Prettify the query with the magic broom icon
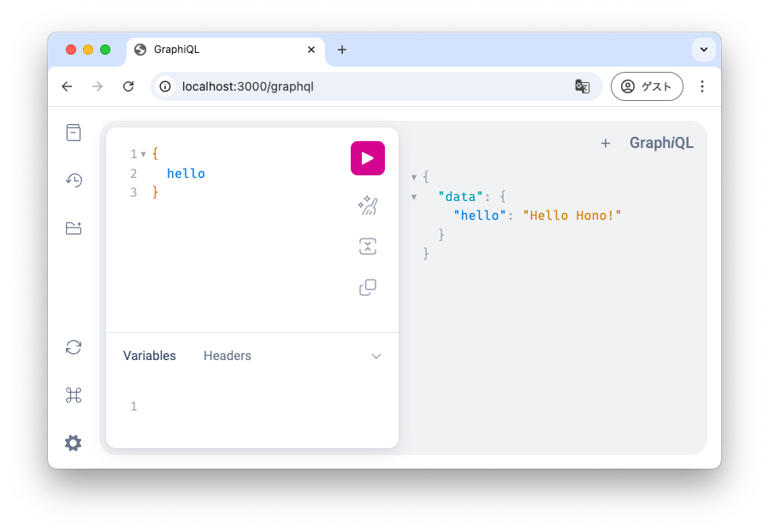This screenshot has width=769, height=532. coord(367,205)
